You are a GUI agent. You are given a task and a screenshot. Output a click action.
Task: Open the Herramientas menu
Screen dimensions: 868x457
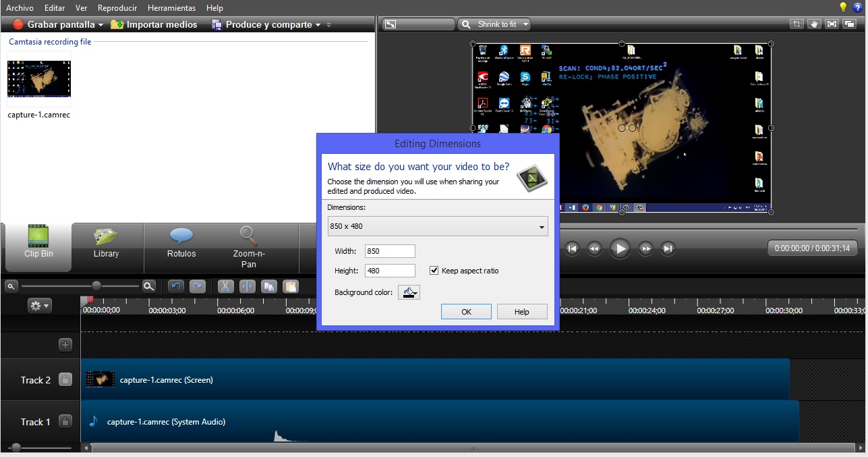point(171,8)
